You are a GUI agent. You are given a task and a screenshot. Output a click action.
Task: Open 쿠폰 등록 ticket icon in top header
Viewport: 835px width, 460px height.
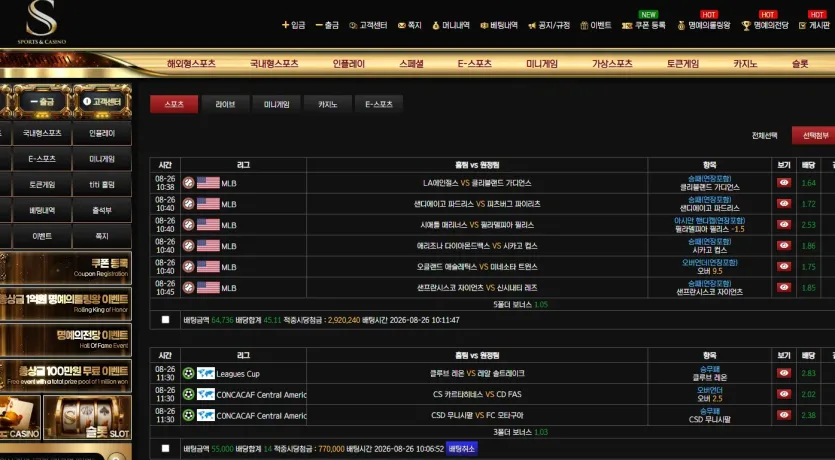tap(627, 26)
